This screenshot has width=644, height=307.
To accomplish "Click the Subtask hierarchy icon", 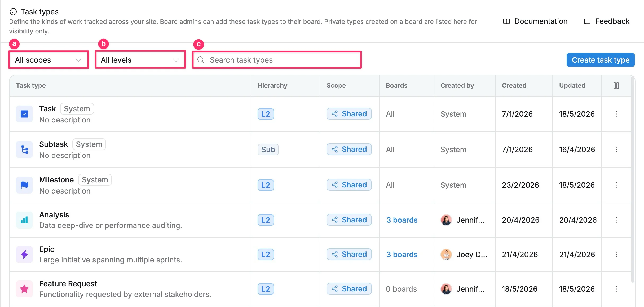I will point(24,150).
